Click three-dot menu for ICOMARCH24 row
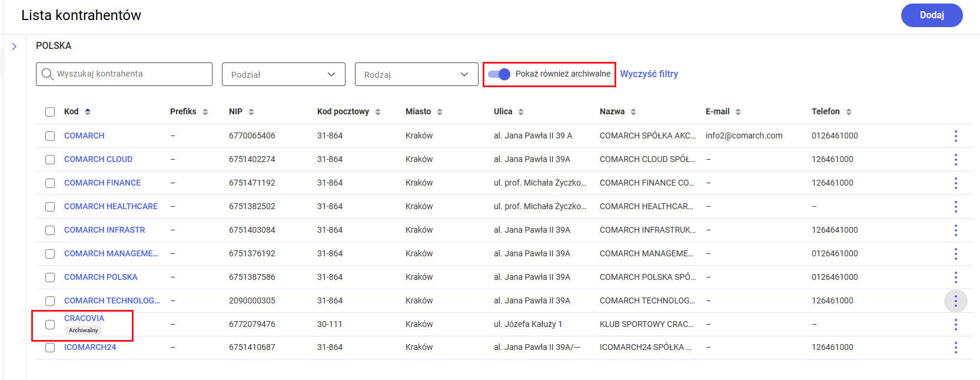This screenshot has height=380, width=980. point(955,348)
